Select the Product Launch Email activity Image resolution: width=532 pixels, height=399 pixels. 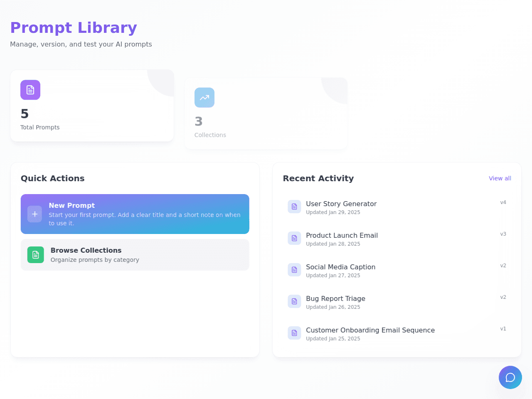pos(397,239)
